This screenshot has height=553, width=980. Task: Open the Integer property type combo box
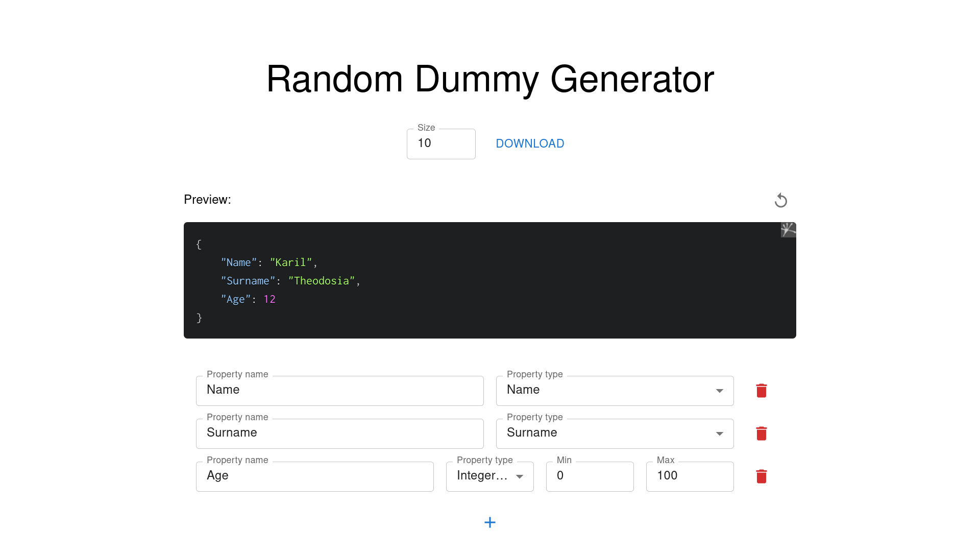pos(489,476)
